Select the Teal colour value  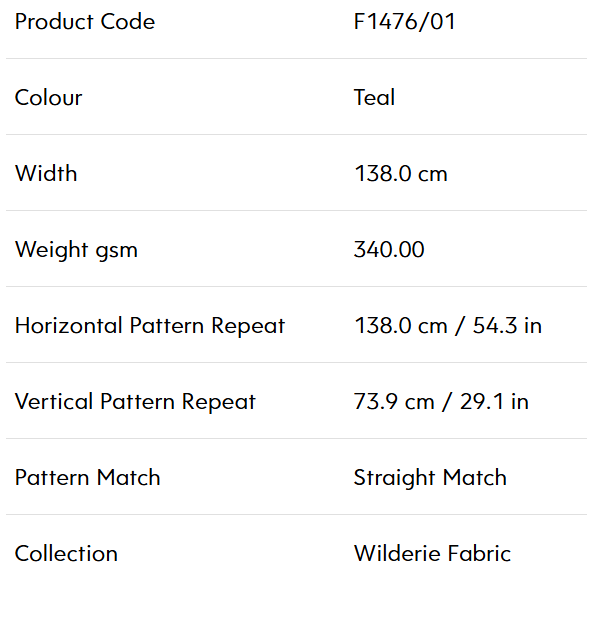[374, 98]
